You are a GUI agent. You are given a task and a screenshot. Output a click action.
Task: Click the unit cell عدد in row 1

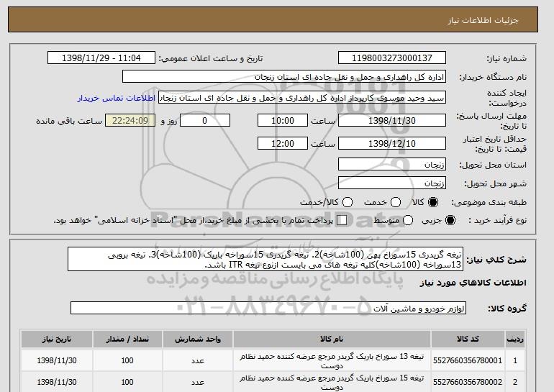coord(198,360)
